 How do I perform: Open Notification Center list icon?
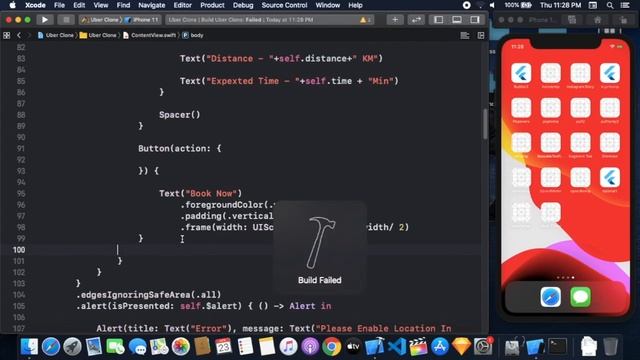625,5
